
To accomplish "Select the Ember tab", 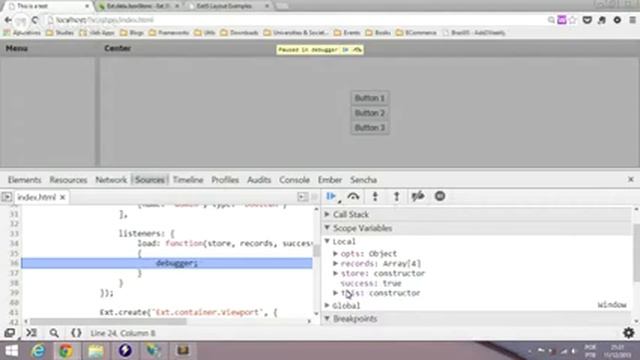I will point(330,180).
